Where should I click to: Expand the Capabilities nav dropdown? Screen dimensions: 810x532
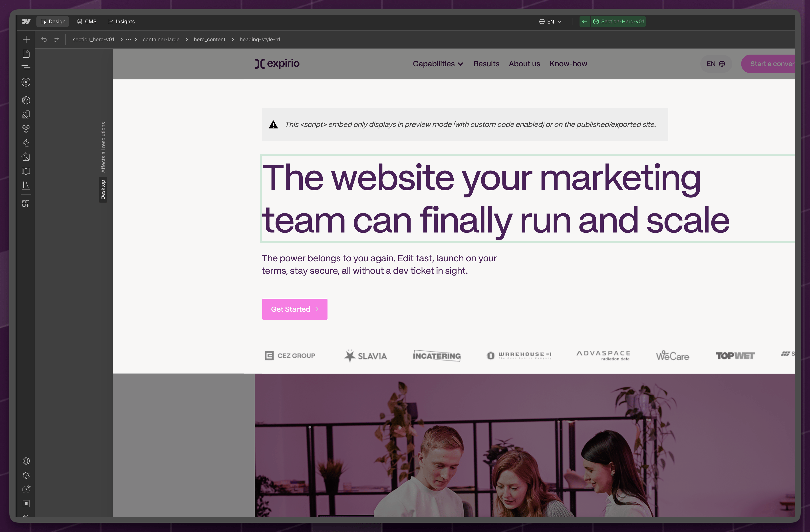pos(438,64)
